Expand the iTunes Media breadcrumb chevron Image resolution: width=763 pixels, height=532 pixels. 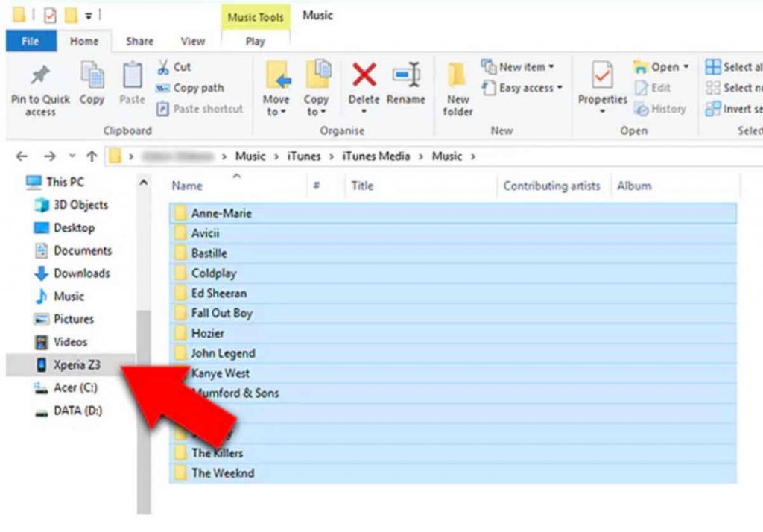tap(420, 156)
